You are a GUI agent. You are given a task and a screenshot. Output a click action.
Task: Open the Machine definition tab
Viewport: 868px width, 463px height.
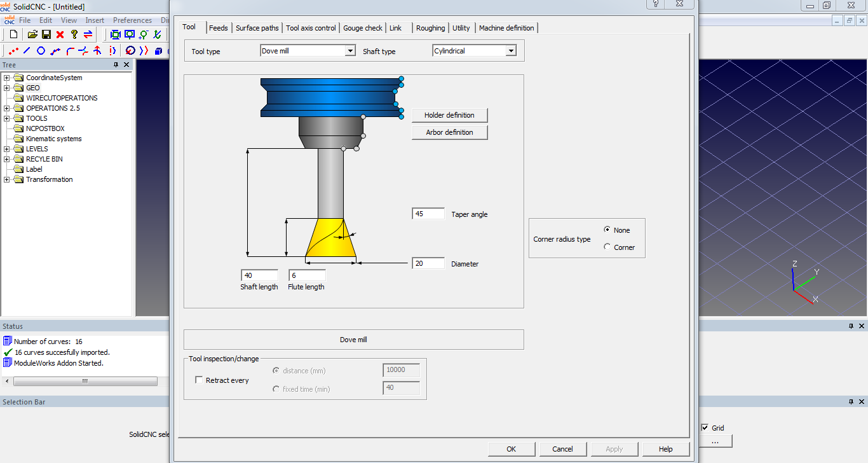click(x=506, y=28)
